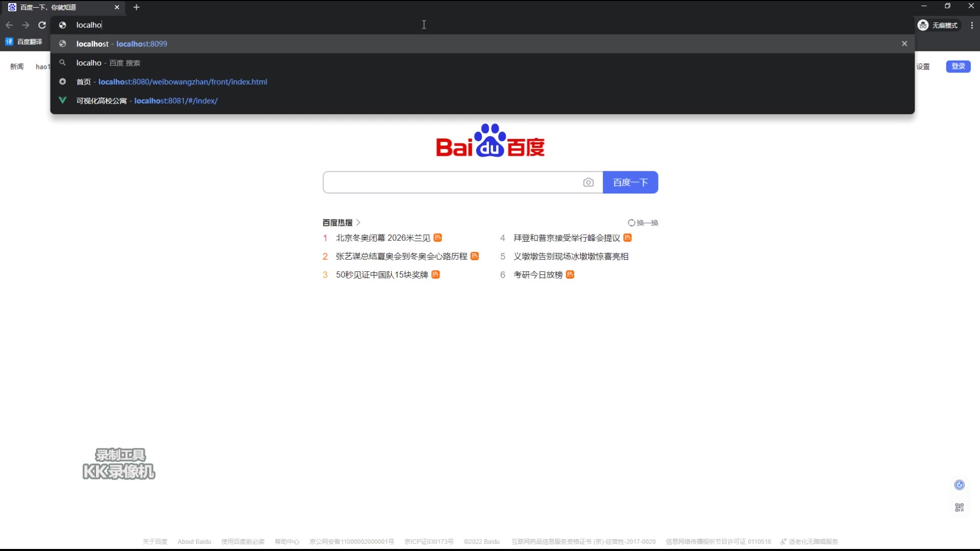Focus the Baidu search input box
Image resolution: width=980 pixels, height=551 pixels.
coord(452,182)
